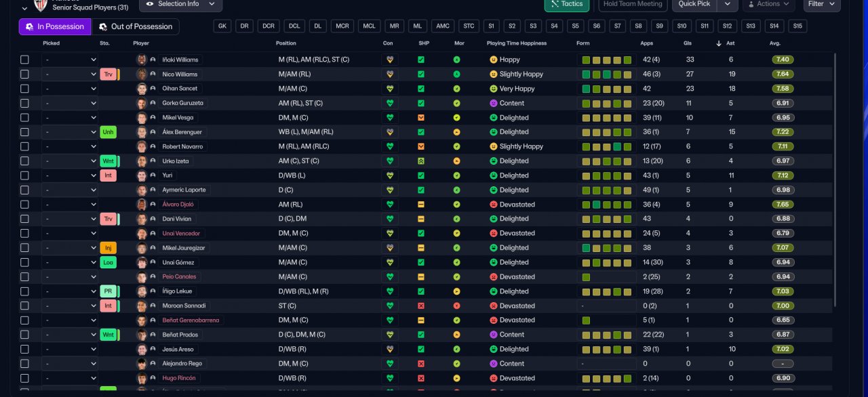
Task: Open the Quick Pick arrow dropdown
Action: pos(728,4)
